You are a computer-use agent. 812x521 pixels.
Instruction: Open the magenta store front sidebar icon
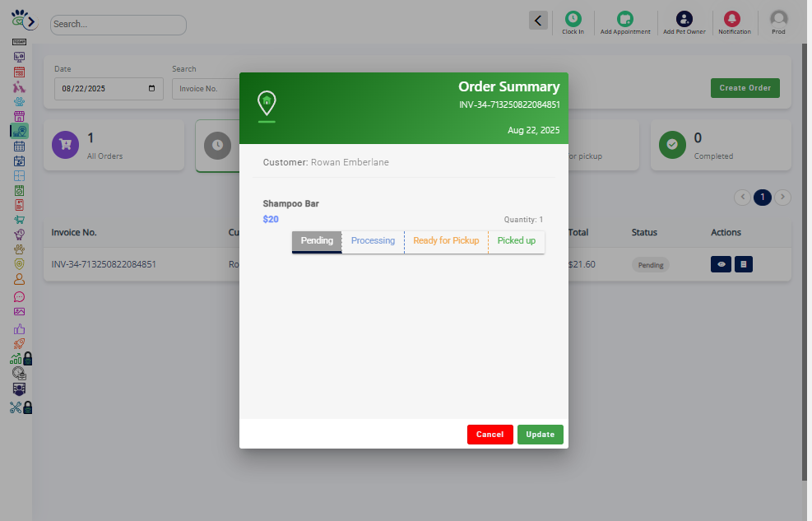[x=19, y=117]
